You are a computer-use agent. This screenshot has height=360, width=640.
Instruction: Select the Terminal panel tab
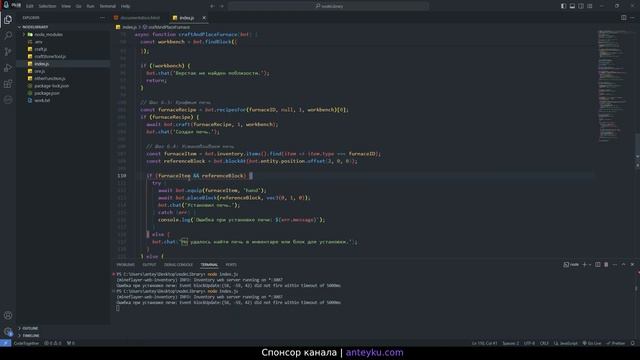[x=209, y=265]
